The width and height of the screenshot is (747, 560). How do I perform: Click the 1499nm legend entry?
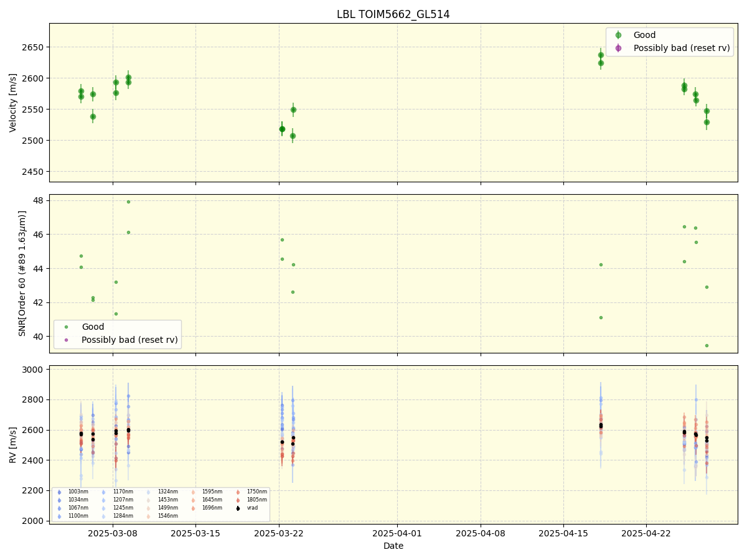162,508
